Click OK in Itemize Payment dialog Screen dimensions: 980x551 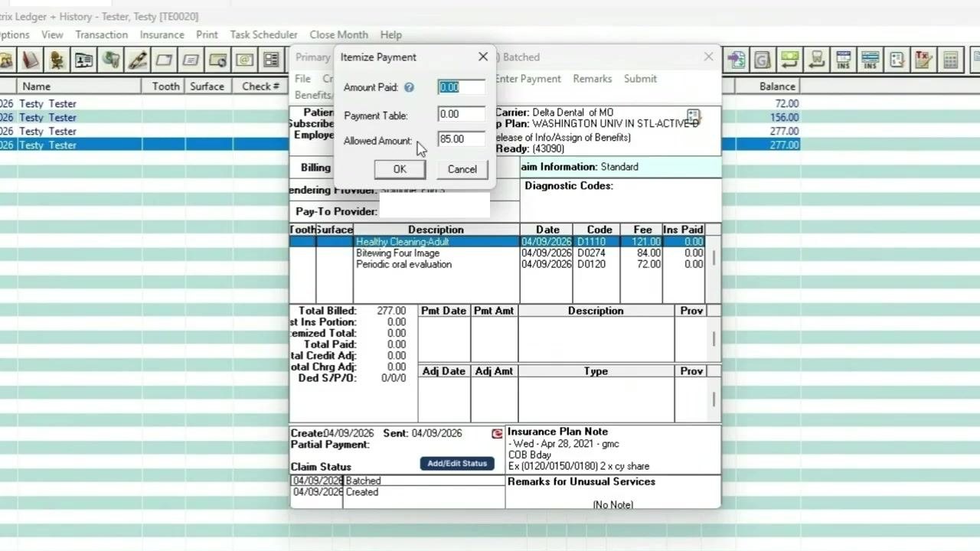400,169
